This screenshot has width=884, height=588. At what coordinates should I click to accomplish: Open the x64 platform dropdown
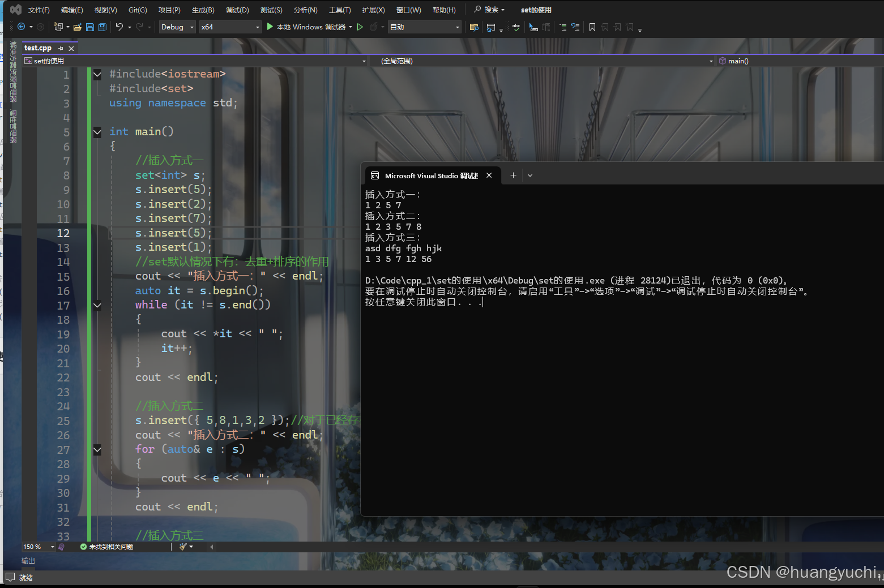tap(229, 27)
